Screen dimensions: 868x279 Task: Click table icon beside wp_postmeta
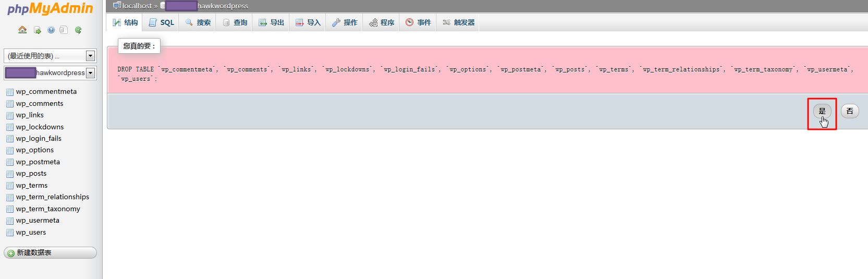tap(10, 162)
